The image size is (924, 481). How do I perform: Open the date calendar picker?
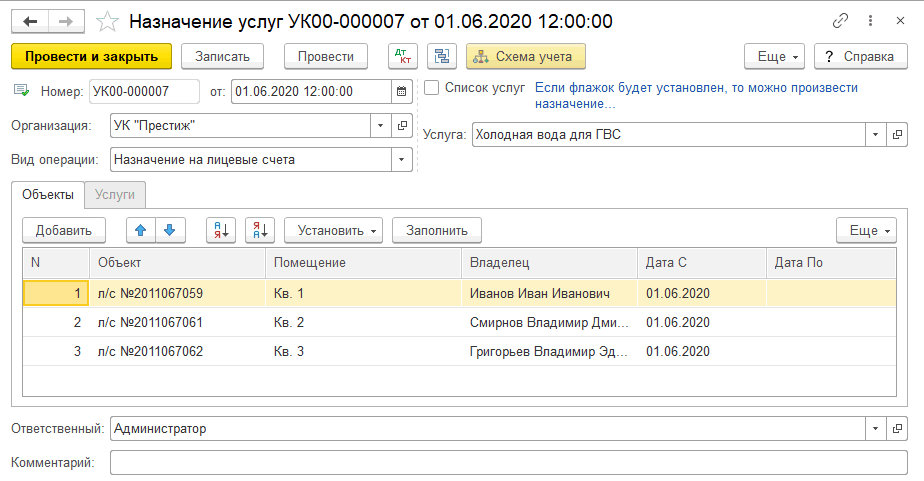[402, 92]
